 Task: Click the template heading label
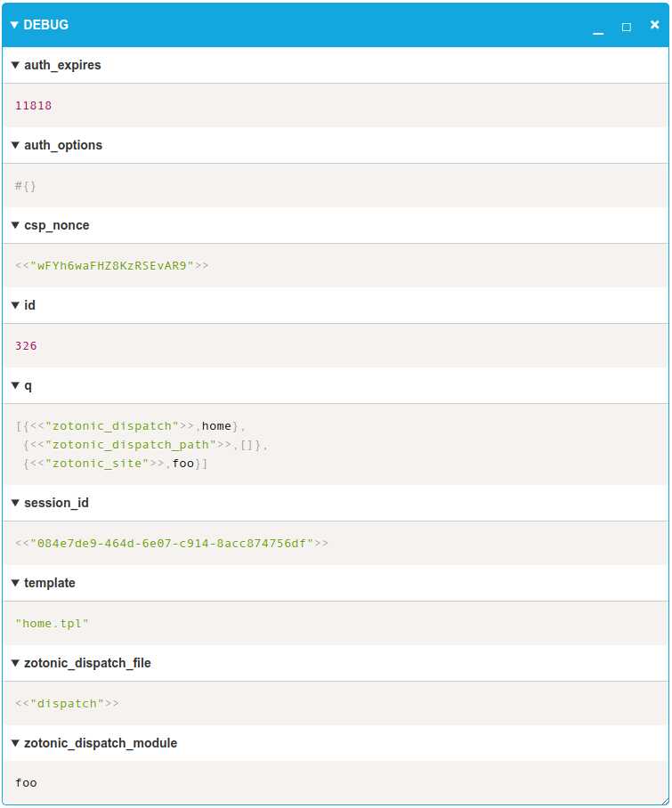[x=50, y=583]
